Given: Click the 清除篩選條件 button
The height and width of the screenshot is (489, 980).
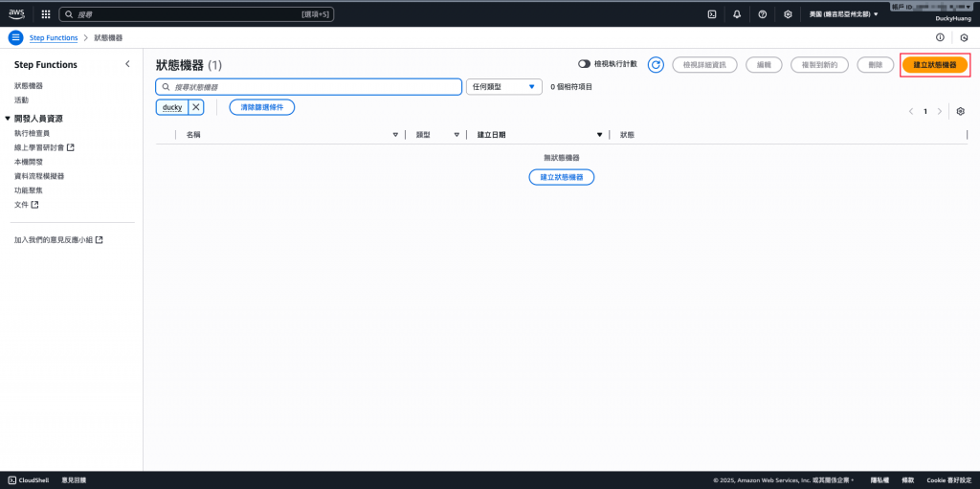Looking at the screenshot, I should pyautogui.click(x=262, y=107).
